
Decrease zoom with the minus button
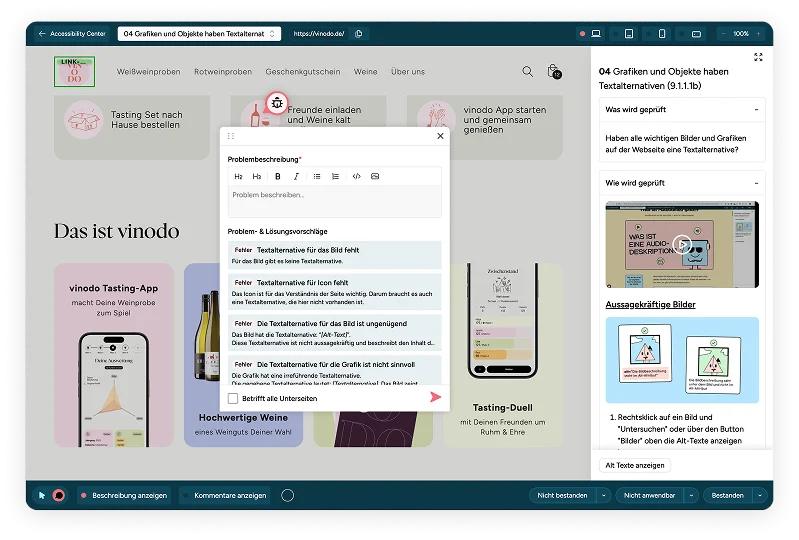tap(723, 34)
